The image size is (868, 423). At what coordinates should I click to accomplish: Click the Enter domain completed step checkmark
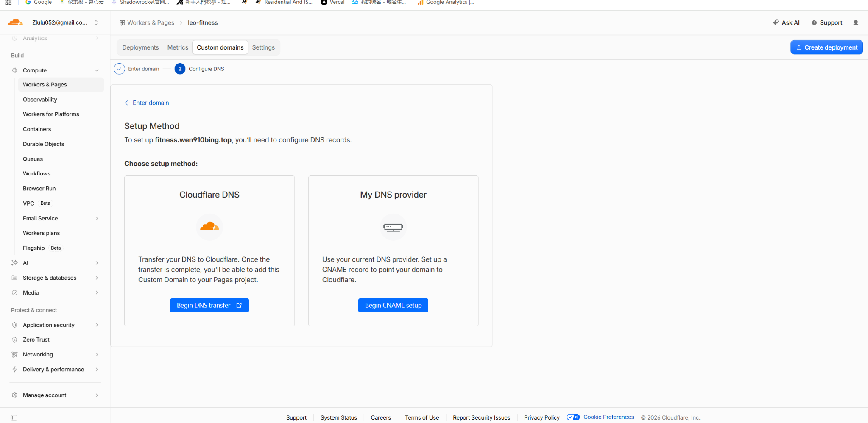coord(119,69)
